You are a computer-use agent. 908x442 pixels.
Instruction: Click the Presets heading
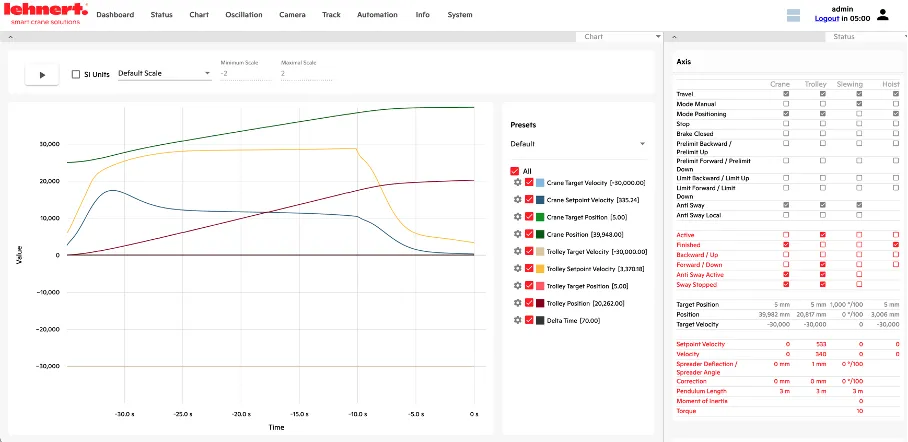pyautogui.click(x=523, y=125)
